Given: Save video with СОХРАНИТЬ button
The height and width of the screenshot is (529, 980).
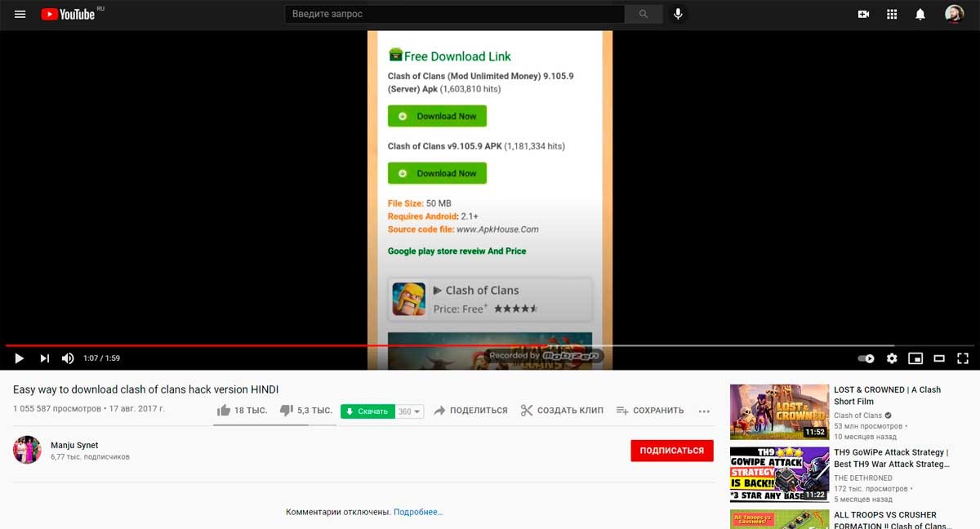Looking at the screenshot, I should (650, 411).
